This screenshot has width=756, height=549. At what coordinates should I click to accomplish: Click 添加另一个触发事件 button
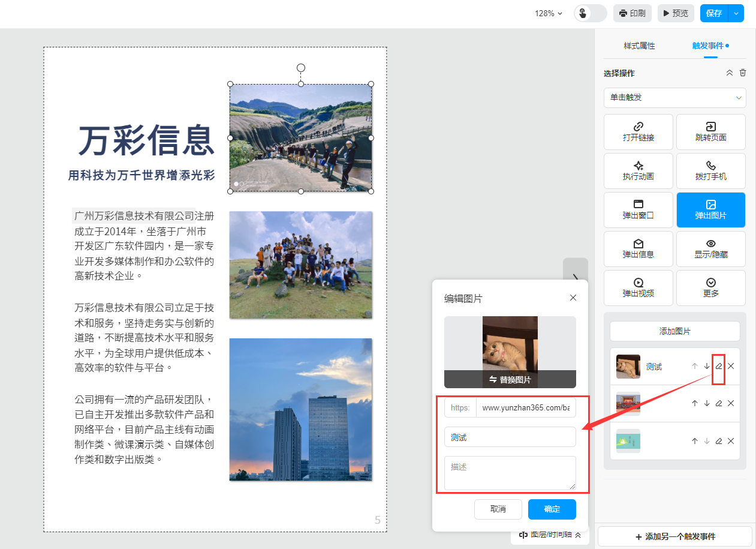tap(674, 536)
